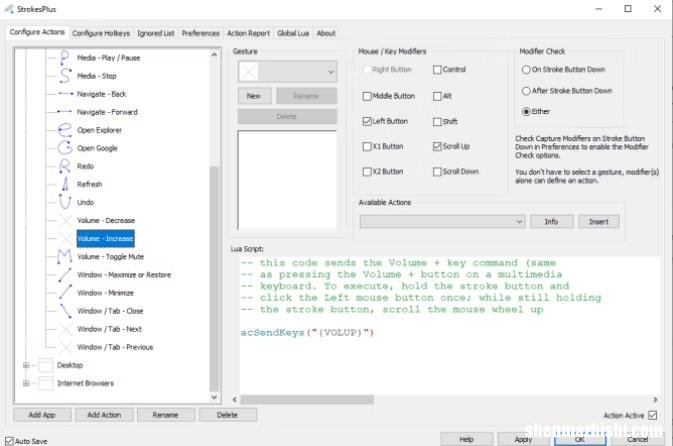Viewport: 673px width, 446px height.
Task: Click the gesture icon beside Refresh
Action: [65, 184]
